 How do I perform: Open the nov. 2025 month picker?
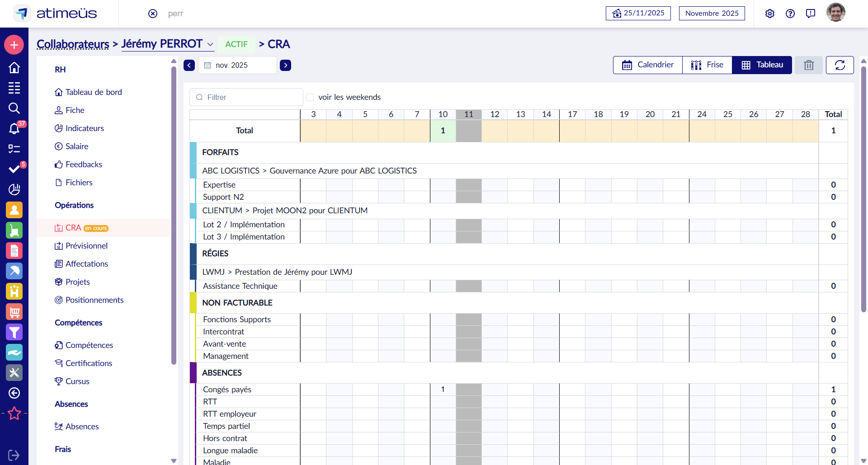[x=237, y=65]
